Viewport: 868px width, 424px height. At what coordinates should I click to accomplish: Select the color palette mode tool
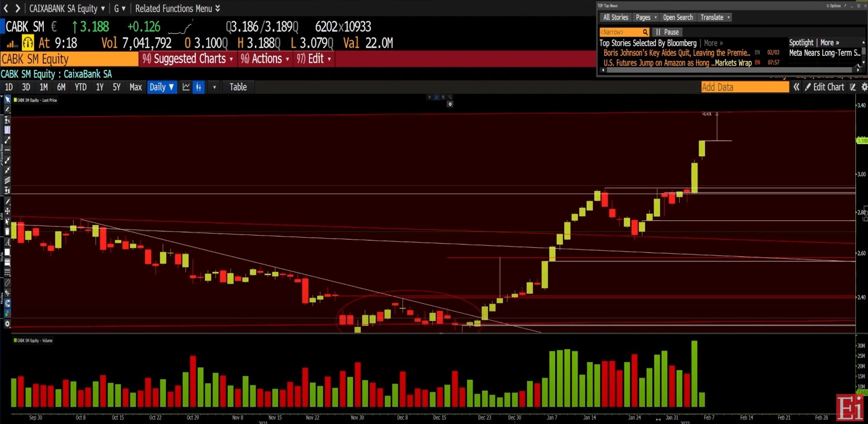click(x=7, y=313)
